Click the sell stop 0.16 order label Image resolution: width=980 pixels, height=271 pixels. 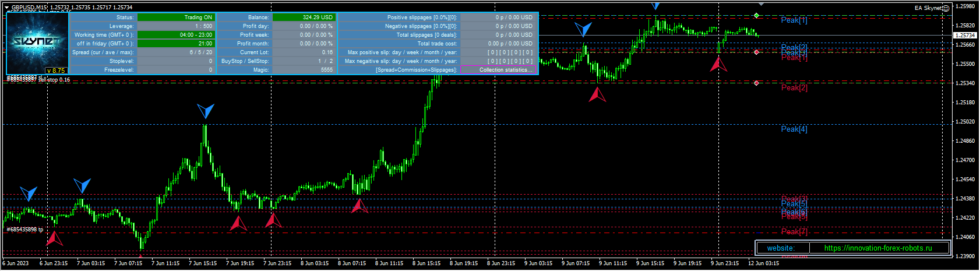pos(54,80)
